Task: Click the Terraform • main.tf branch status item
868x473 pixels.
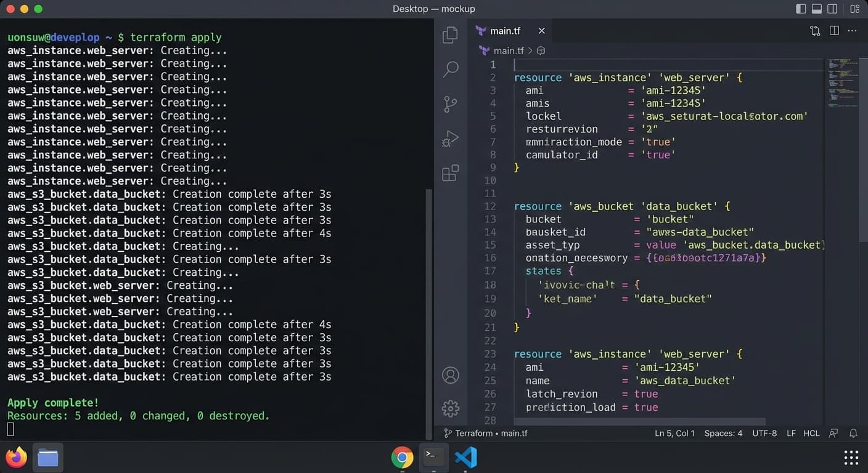Action: 485,433
